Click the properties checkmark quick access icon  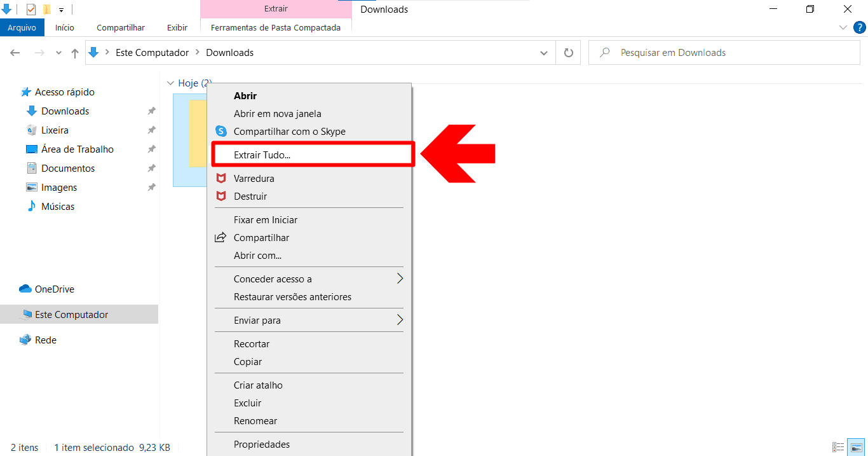click(x=31, y=10)
